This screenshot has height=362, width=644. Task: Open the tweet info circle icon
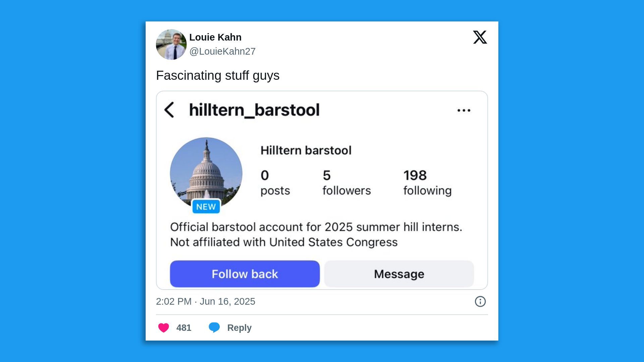click(x=480, y=302)
